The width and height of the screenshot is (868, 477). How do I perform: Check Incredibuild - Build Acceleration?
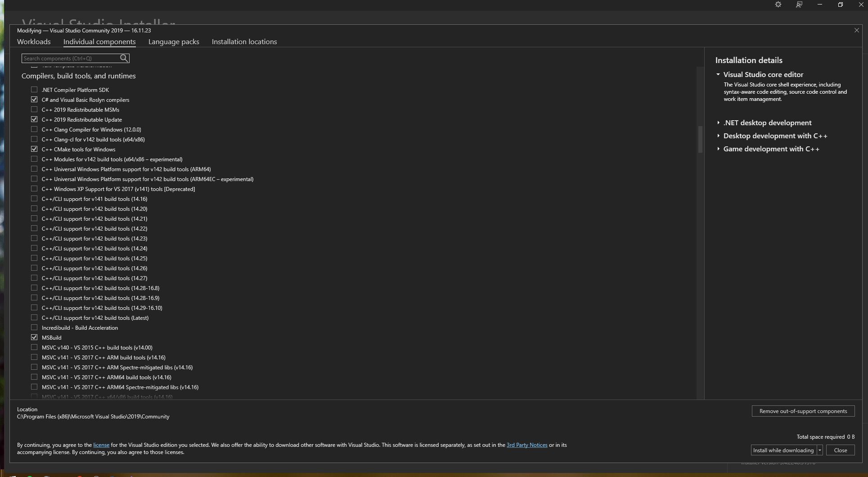34,327
